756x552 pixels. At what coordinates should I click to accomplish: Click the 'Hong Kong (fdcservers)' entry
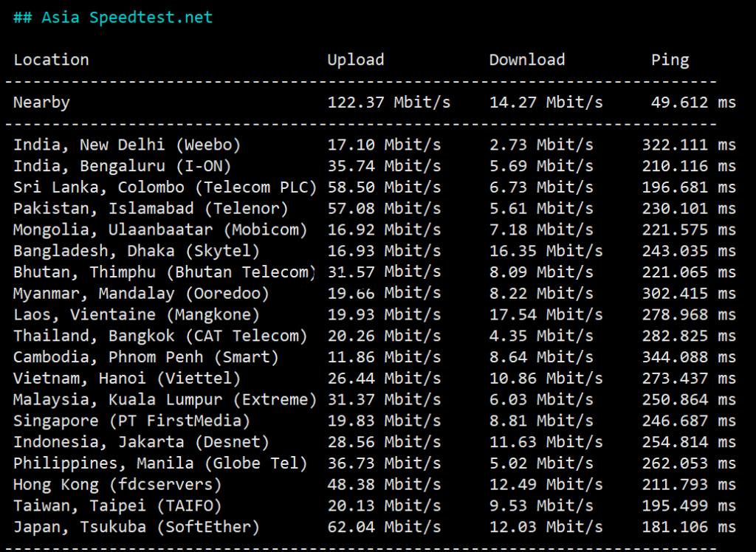coord(117,486)
